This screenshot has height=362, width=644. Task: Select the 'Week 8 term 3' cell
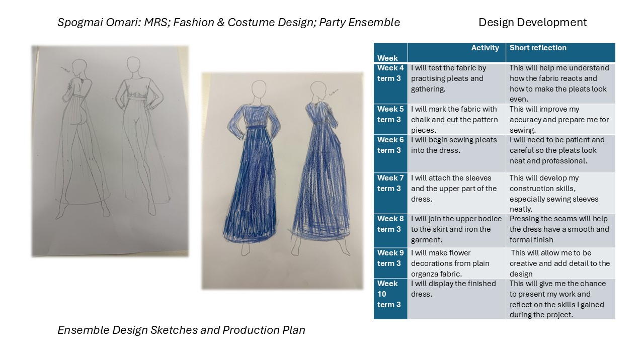point(390,224)
